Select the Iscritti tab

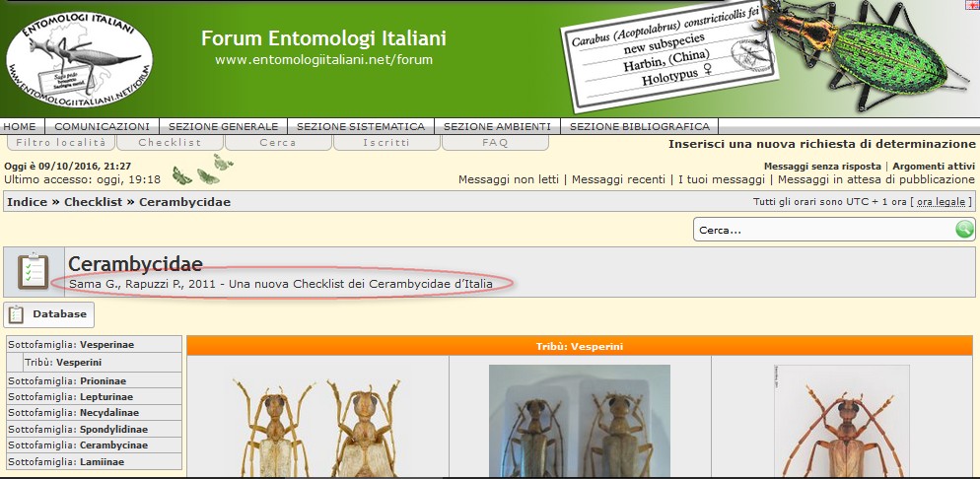click(x=386, y=143)
